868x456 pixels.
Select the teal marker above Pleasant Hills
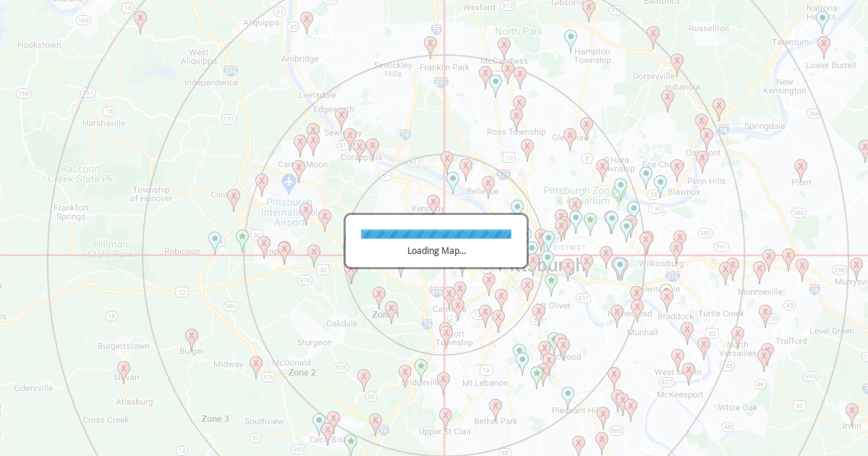click(x=568, y=395)
